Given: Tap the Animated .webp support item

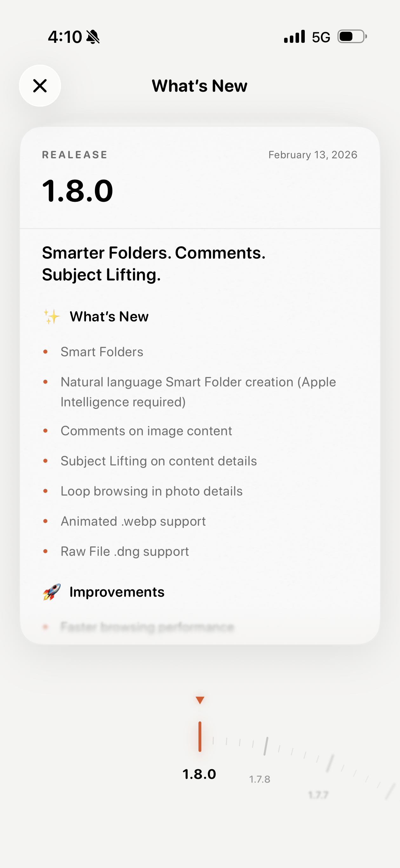Looking at the screenshot, I should [x=133, y=521].
